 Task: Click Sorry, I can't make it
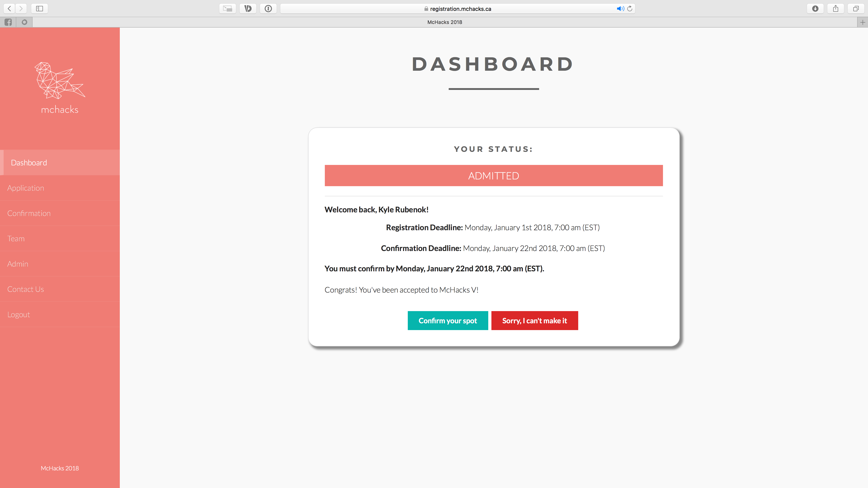[x=534, y=321]
